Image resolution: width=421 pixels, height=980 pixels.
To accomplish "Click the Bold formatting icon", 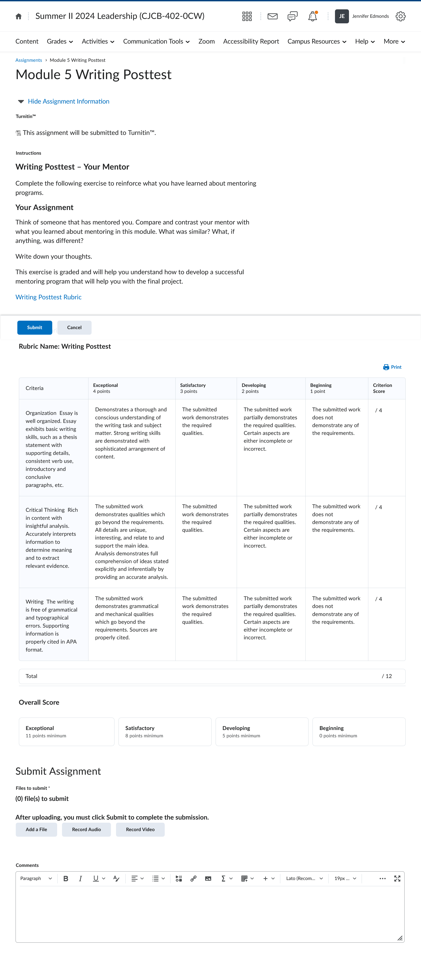I will coord(66,878).
